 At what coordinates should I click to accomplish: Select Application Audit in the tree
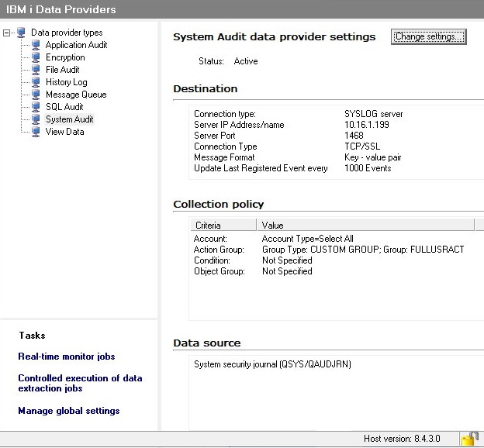pos(76,45)
